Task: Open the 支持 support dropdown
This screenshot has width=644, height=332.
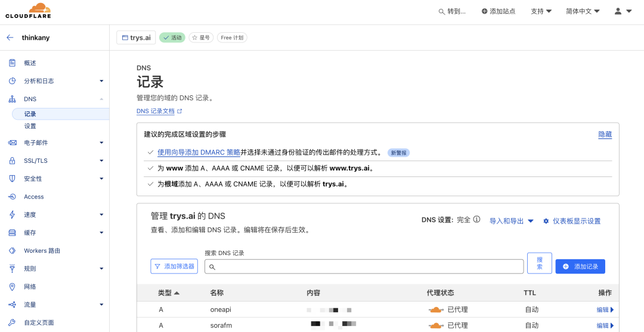Action: pos(541,11)
